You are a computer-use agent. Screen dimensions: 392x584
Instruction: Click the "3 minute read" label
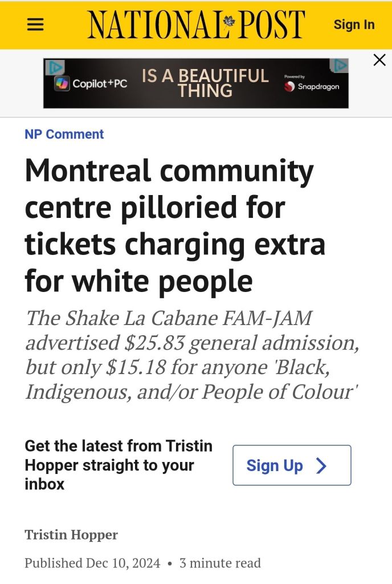pyautogui.click(x=220, y=563)
